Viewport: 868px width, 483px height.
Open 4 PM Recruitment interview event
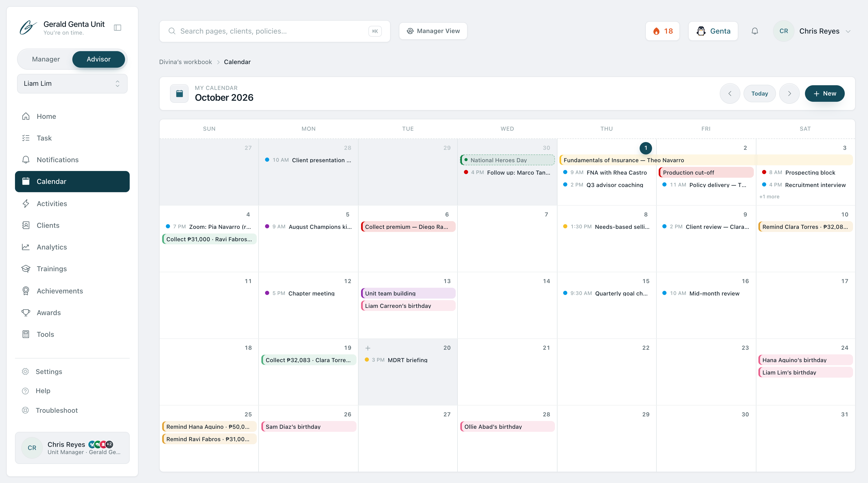pyautogui.click(x=805, y=185)
